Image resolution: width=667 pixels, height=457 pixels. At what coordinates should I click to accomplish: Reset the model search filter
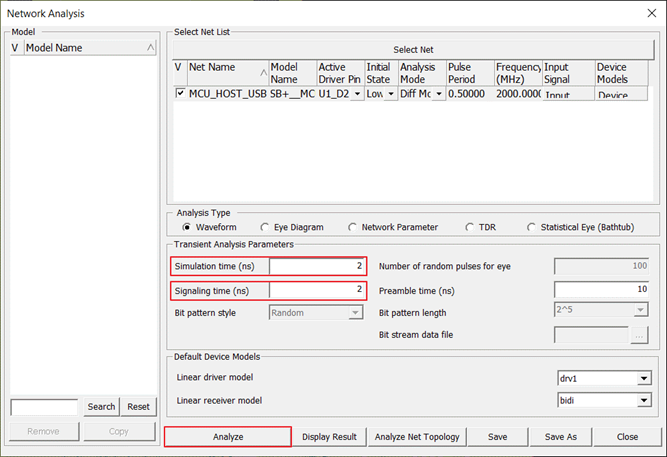[138, 407]
